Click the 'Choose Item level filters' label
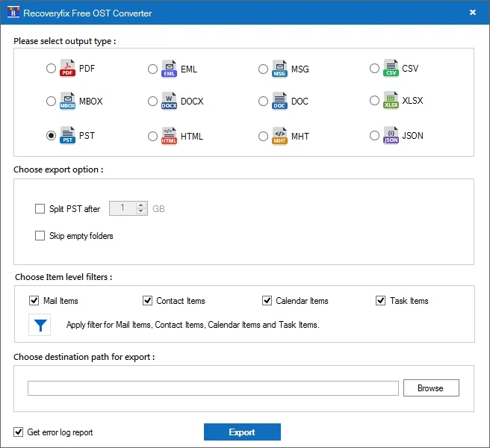Viewport: 490px width, 448px height. coord(63,277)
